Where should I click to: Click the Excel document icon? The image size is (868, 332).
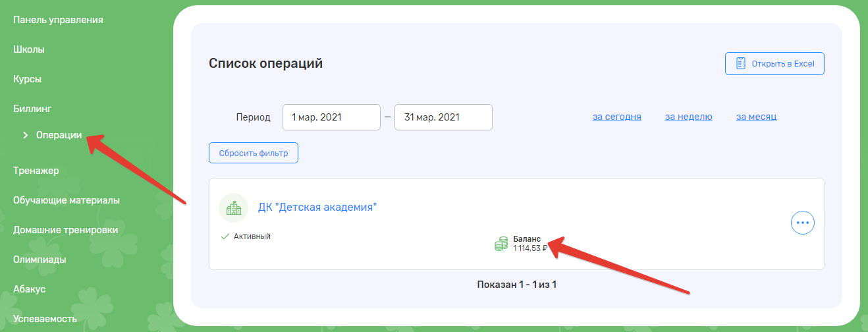coord(741,64)
